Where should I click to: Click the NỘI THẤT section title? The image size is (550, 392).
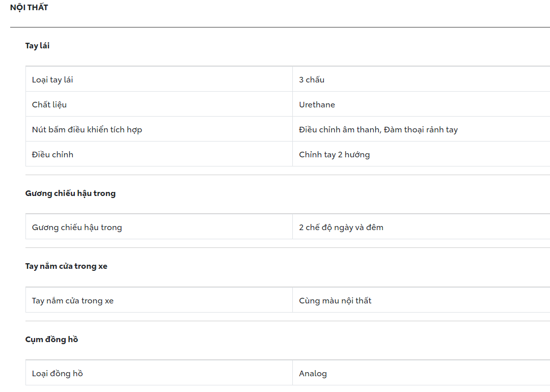29,8
